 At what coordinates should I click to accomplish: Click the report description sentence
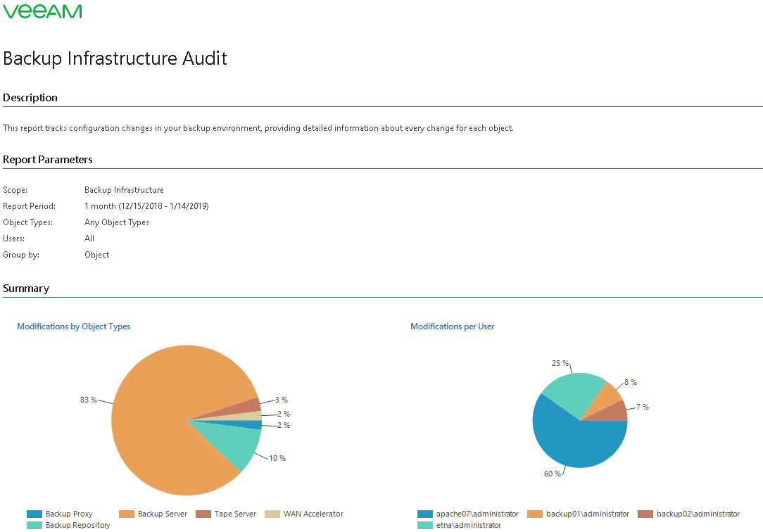tap(258, 128)
